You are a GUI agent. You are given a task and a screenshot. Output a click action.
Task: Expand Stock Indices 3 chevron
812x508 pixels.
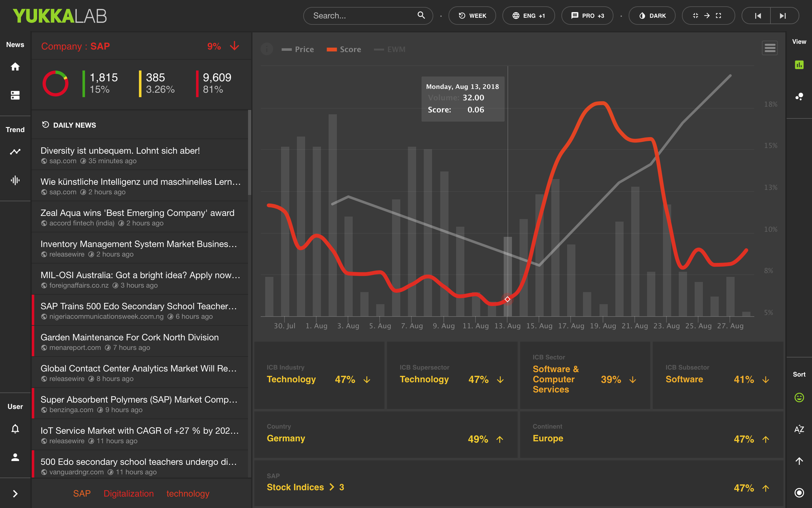(332, 487)
